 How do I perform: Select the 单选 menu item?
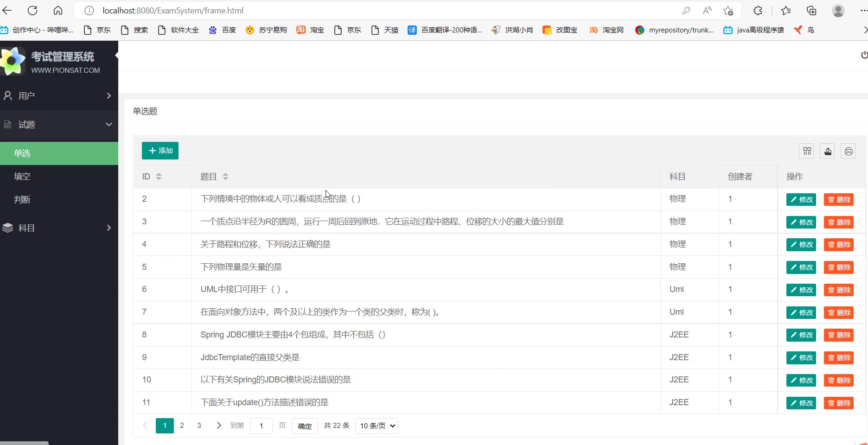point(59,153)
